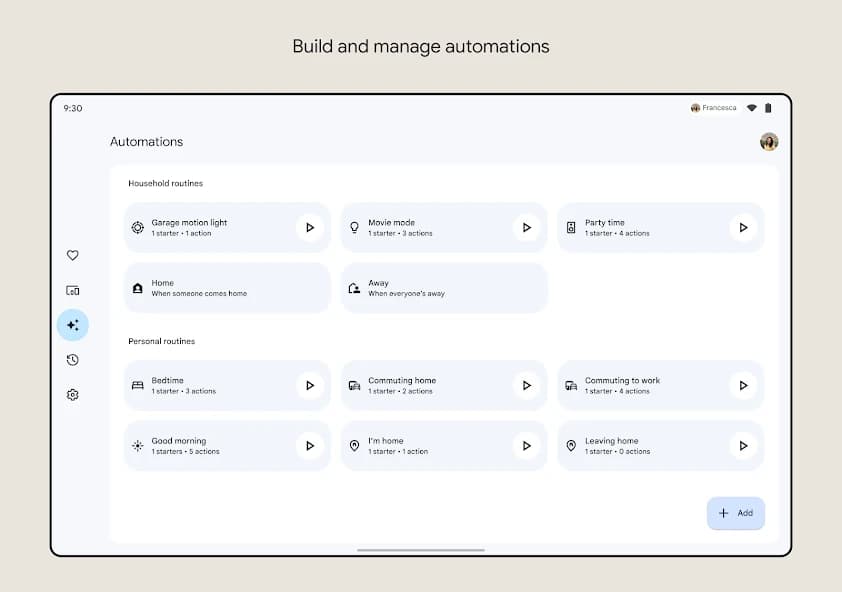The image size is (842, 592).
Task: Add a new automation
Action: (735, 512)
